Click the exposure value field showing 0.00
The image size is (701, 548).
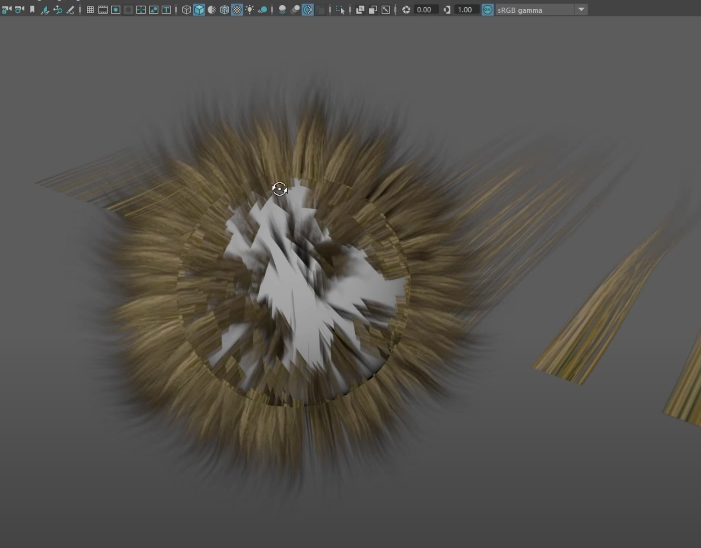(x=424, y=9)
